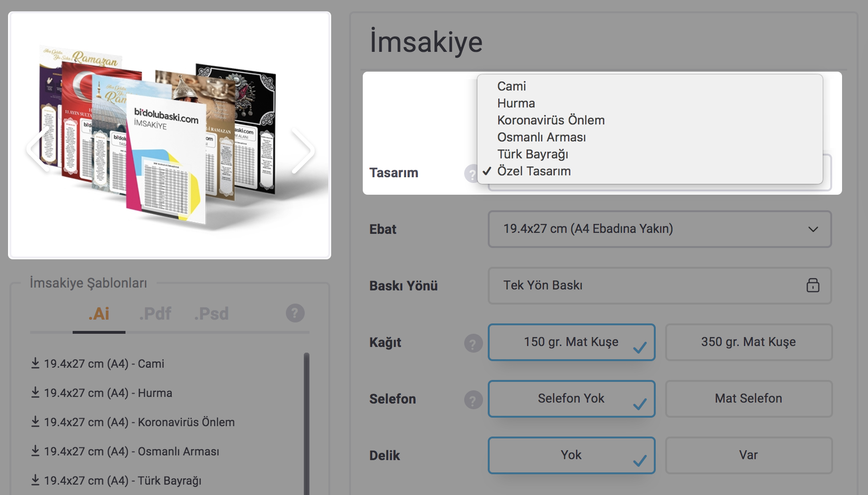Download the 19.4x27 cm (A4) - Hurma template
The width and height of the screenshot is (868, 495).
101,393
